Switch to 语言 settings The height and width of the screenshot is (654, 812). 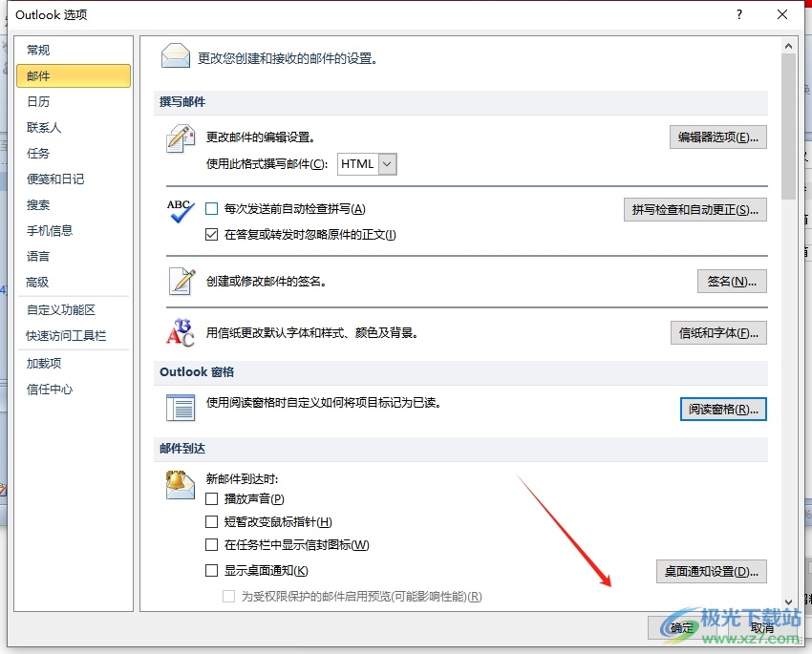pos(74,256)
